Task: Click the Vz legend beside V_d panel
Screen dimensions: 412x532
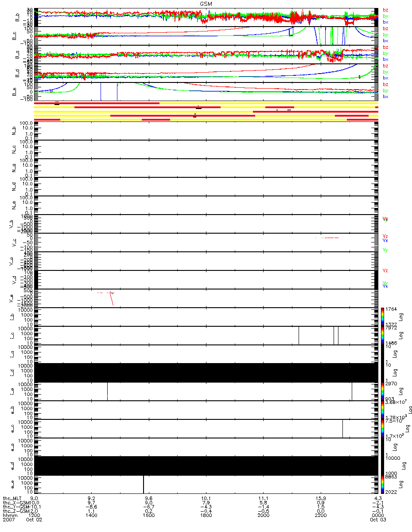Action: pyautogui.click(x=385, y=270)
